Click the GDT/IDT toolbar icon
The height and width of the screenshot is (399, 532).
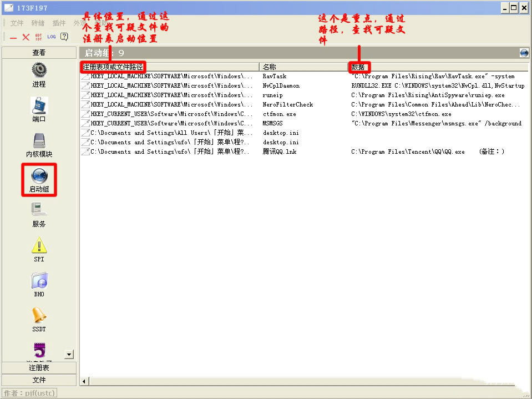38,37
